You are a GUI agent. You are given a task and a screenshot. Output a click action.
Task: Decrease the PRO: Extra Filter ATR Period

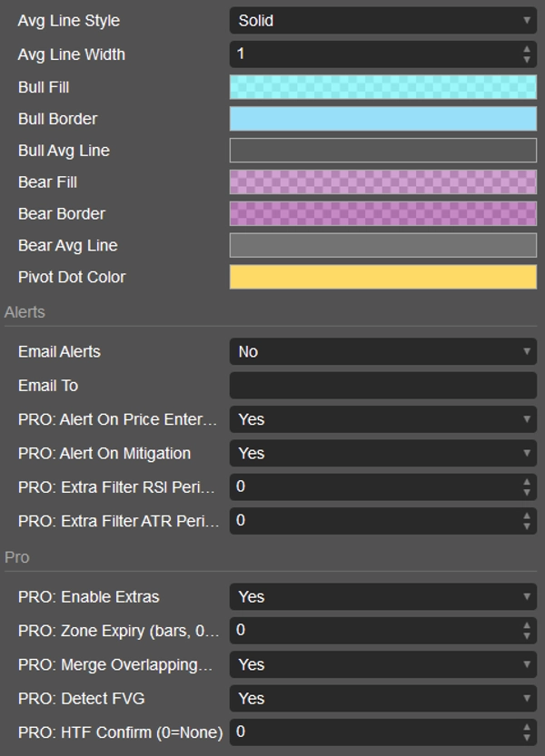[x=529, y=525]
